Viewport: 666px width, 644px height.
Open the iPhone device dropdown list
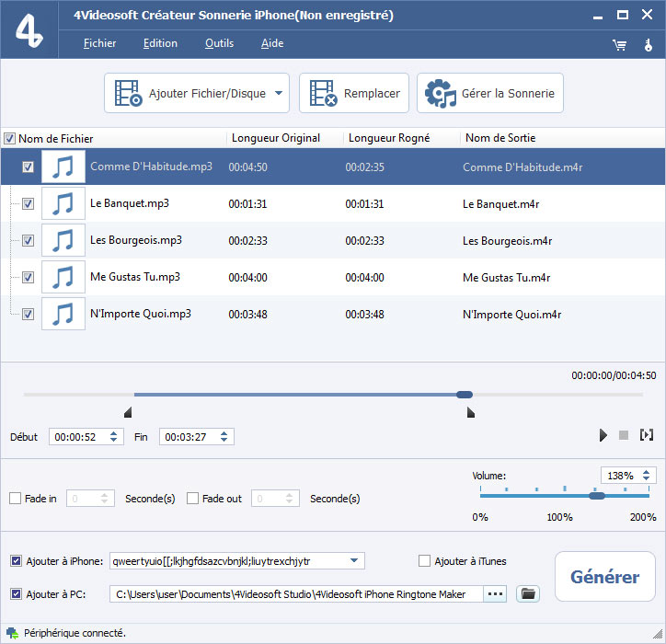coord(354,561)
